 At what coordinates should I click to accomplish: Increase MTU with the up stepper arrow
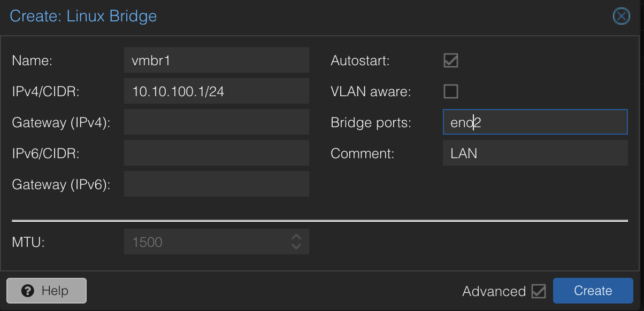coord(296,236)
